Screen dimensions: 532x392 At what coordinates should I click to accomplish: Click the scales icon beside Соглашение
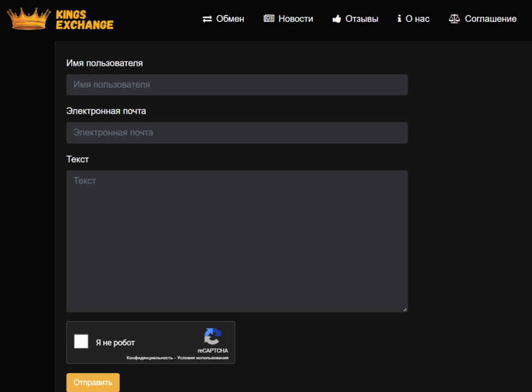coord(454,19)
